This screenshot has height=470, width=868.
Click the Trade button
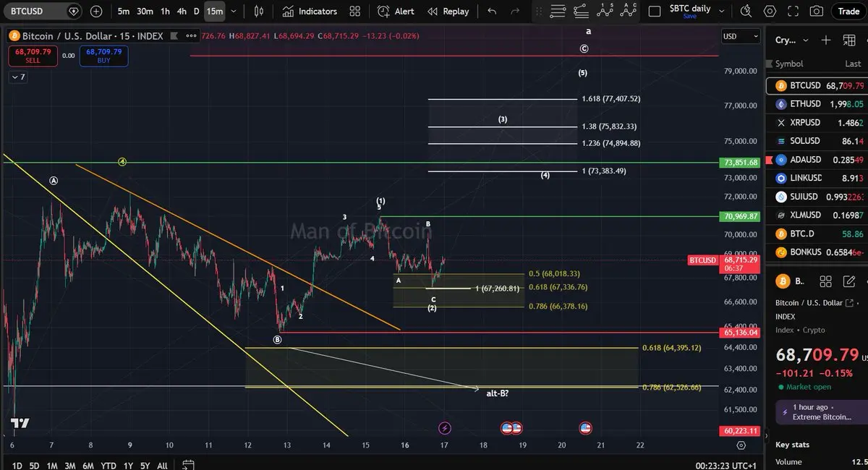848,12
